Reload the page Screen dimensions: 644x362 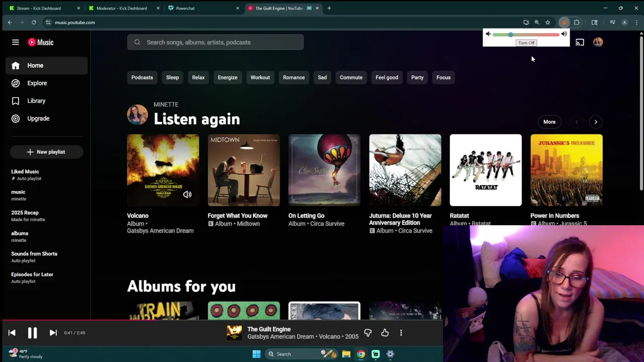pos(34,23)
